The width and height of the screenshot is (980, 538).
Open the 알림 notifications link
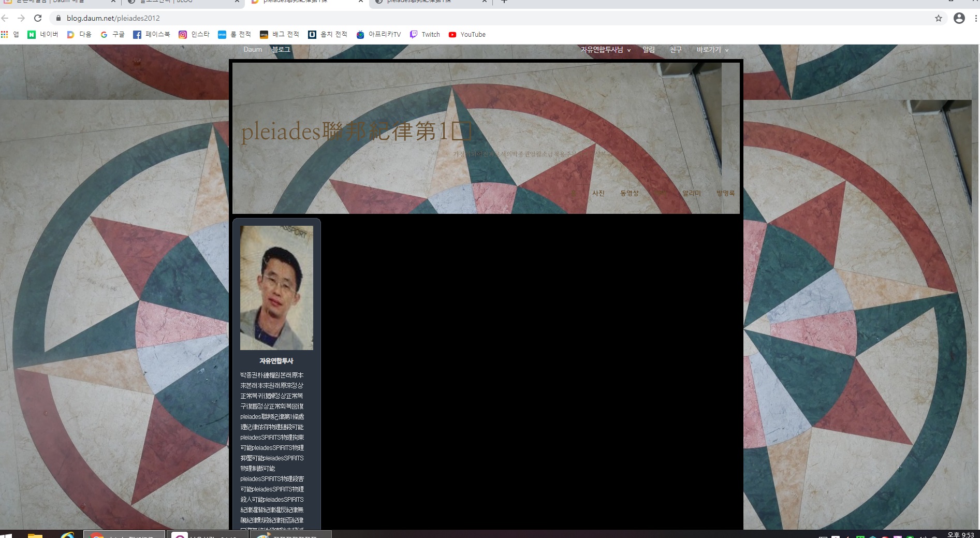(649, 50)
